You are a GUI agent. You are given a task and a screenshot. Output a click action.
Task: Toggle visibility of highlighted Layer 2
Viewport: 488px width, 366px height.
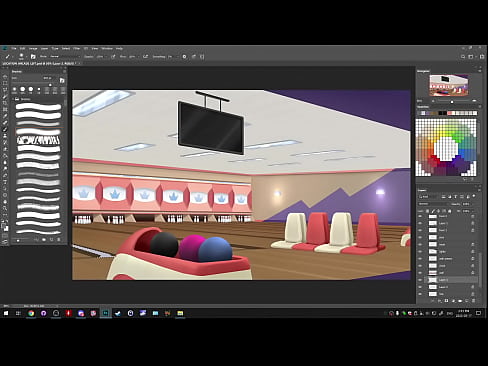[x=420, y=280]
